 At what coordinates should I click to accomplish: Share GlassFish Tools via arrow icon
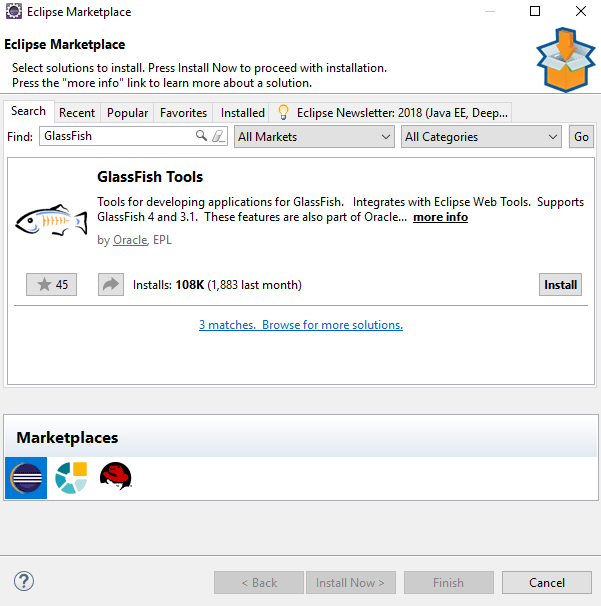tap(111, 284)
